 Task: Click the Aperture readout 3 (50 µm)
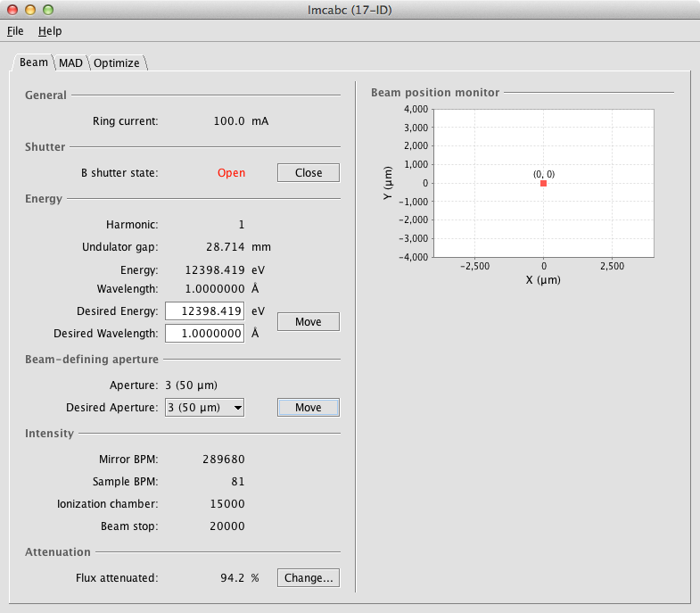coord(191,385)
